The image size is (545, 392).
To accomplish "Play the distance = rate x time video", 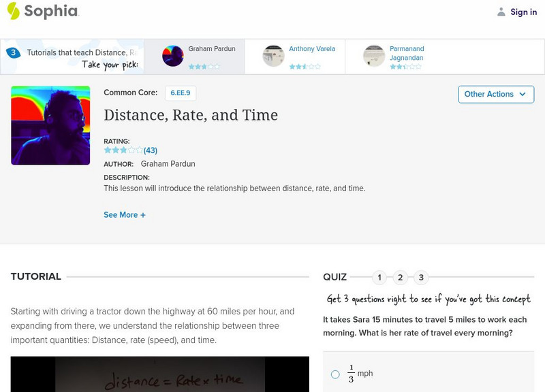I will point(160,374).
